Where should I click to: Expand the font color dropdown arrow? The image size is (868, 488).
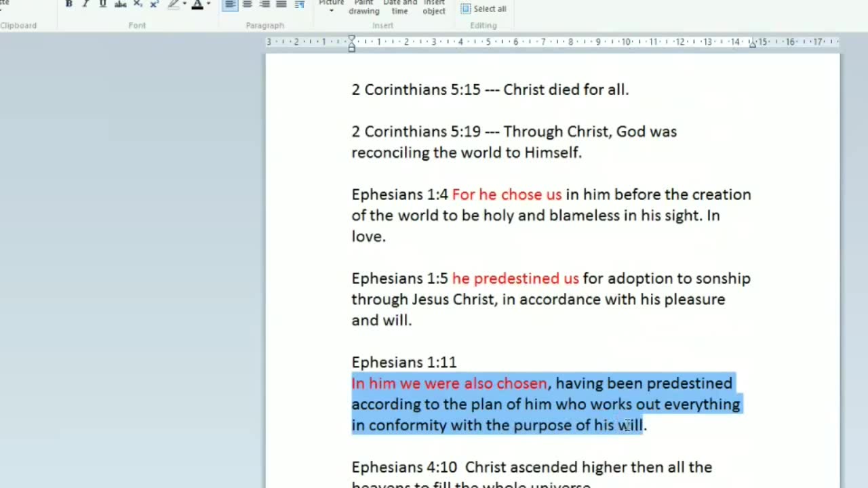[208, 4]
